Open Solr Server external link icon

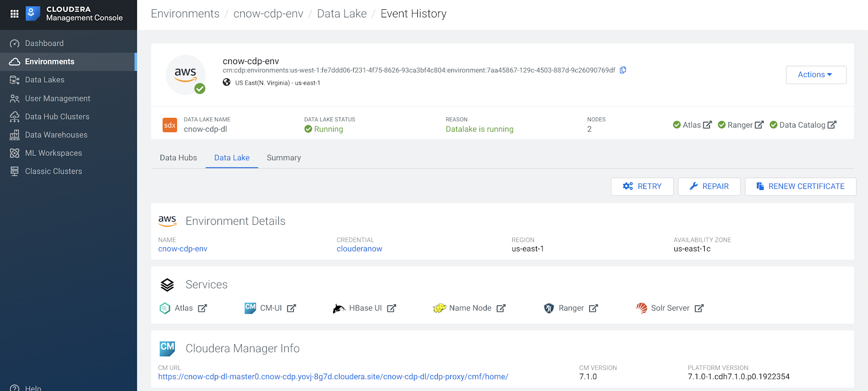[699, 308]
